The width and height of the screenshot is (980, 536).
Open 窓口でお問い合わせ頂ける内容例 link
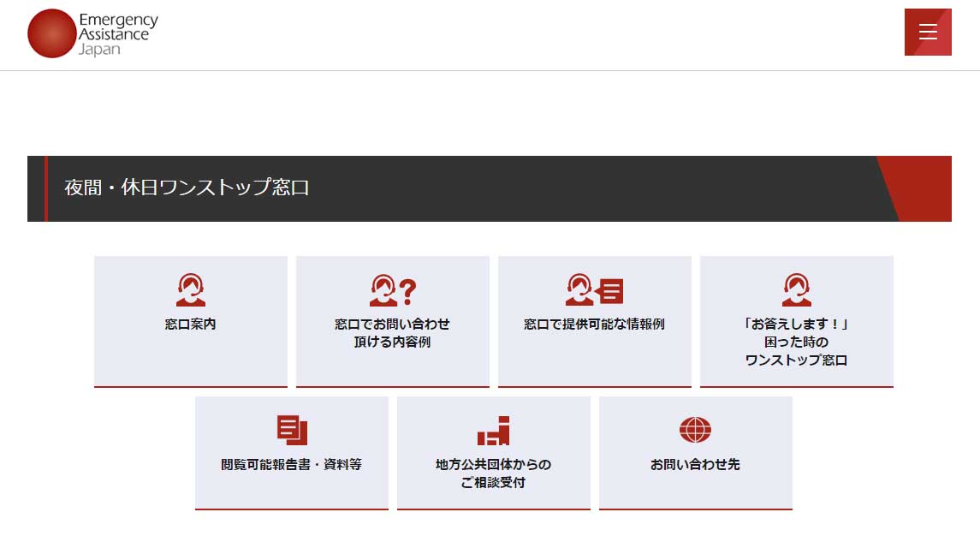(392, 333)
